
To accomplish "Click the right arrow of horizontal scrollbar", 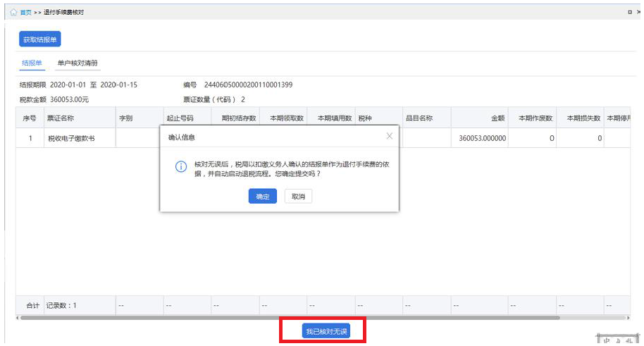I will [628, 318].
